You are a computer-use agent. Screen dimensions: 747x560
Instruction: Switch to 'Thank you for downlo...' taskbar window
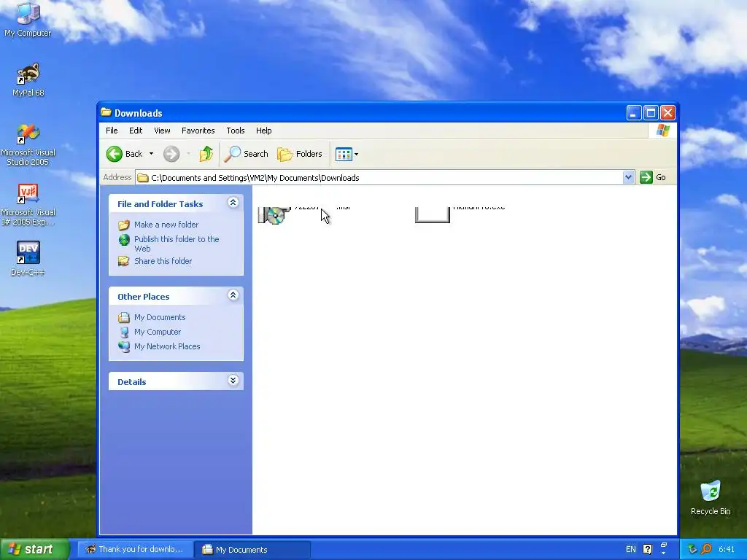[135, 550]
